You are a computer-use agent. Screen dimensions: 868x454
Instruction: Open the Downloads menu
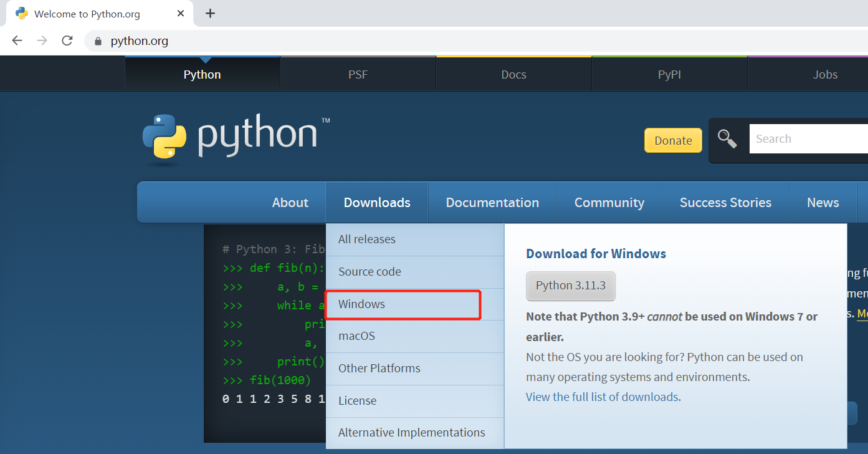point(377,203)
